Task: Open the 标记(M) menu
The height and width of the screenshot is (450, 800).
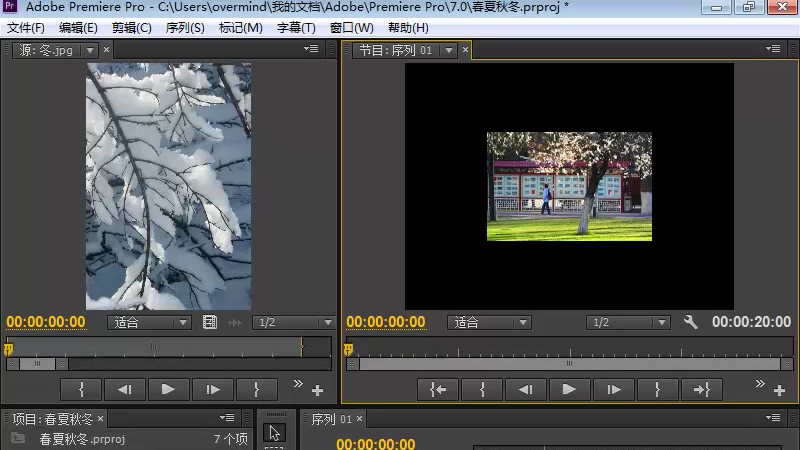Action: coord(240,28)
